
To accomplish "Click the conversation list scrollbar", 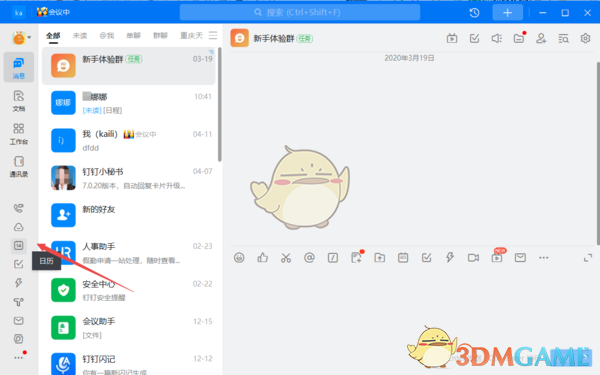I will [220, 104].
